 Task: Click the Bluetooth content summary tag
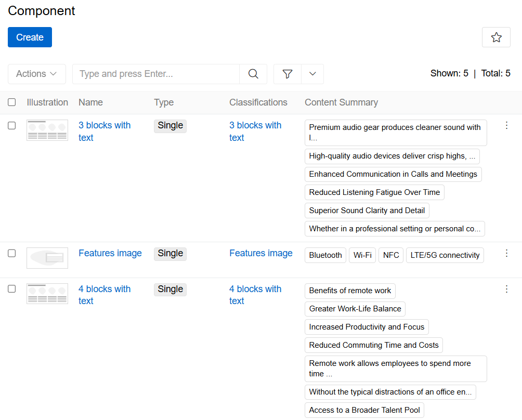325,255
